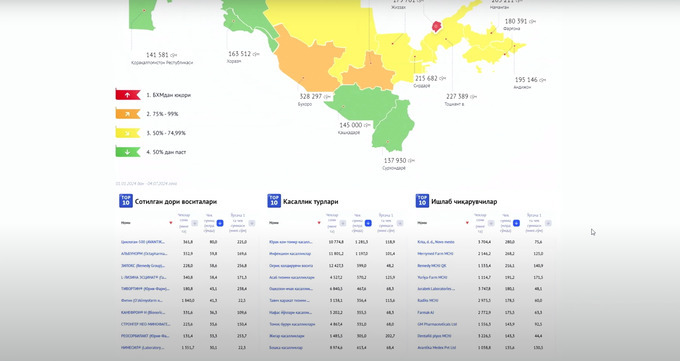The height and width of the screenshot is (361, 680).
Task: Click the Сотилган дори воситалари table heading
Action: (176, 202)
